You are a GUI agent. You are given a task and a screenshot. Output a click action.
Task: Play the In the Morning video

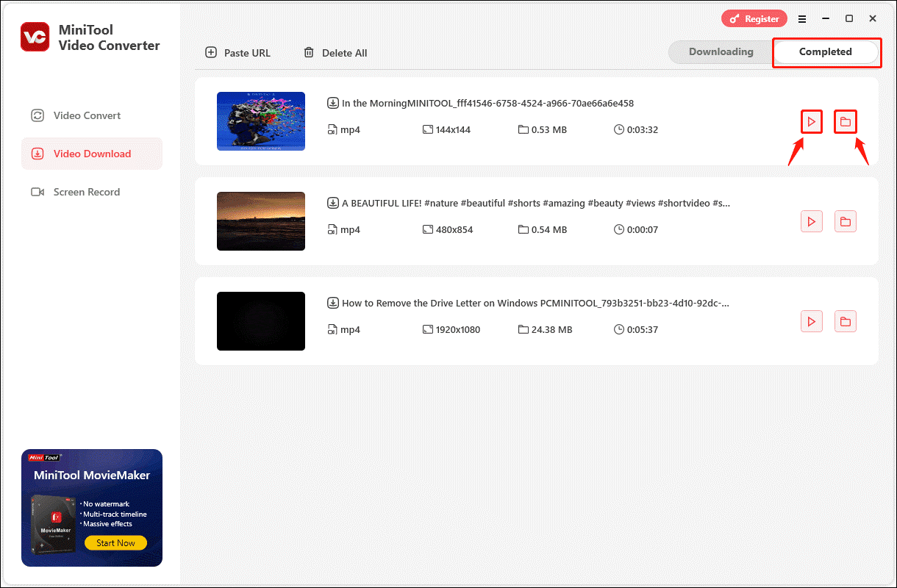coord(812,121)
